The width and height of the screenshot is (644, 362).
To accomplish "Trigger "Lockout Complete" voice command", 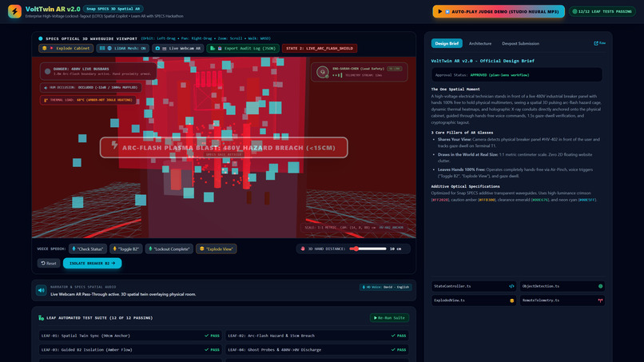I will tap(169, 249).
